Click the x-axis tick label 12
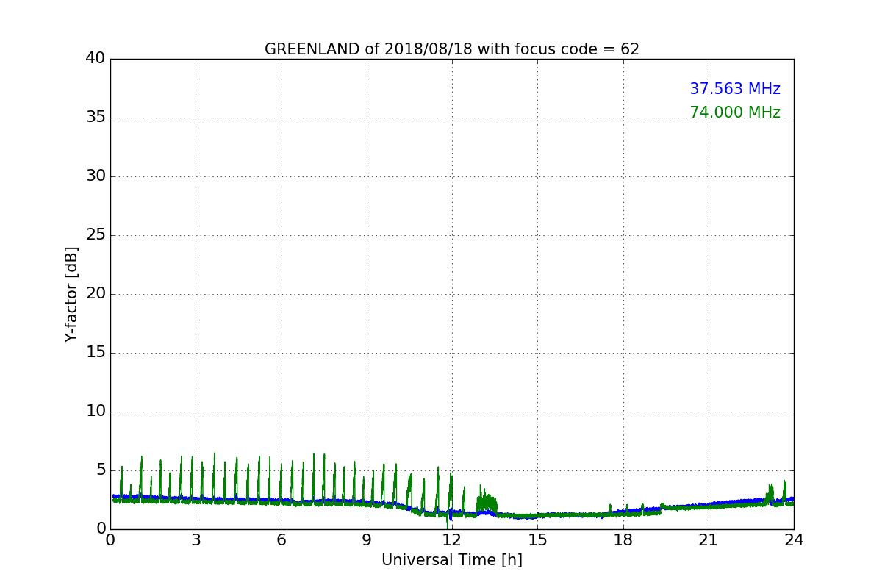This screenshot has width=882, height=588. (452, 540)
